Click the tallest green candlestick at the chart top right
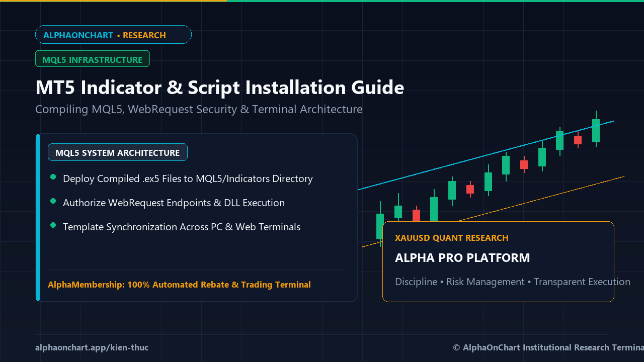Image resolution: width=644 pixels, height=362 pixels. pyautogui.click(x=596, y=130)
